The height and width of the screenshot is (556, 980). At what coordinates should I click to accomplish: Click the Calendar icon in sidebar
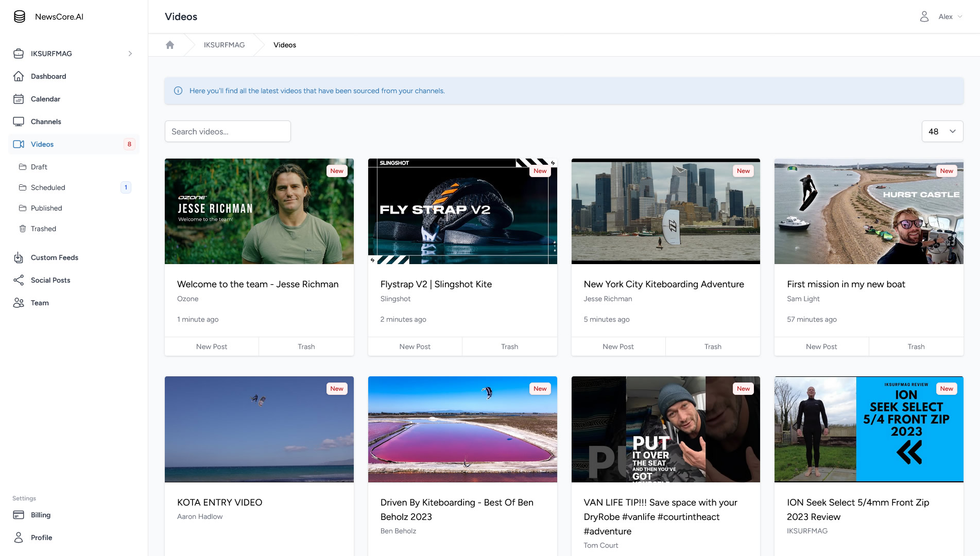19,99
